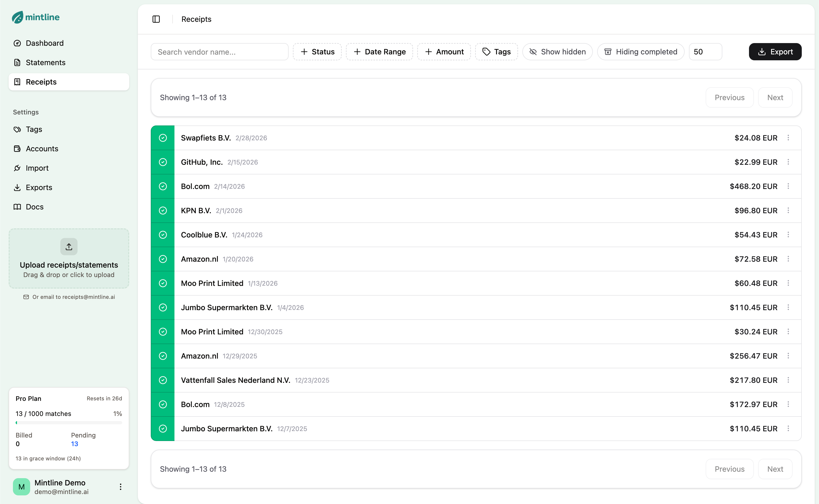Screen dimensions: 819x504
Task: Click the Pro Plan usage progress bar
Action: (69, 423)
